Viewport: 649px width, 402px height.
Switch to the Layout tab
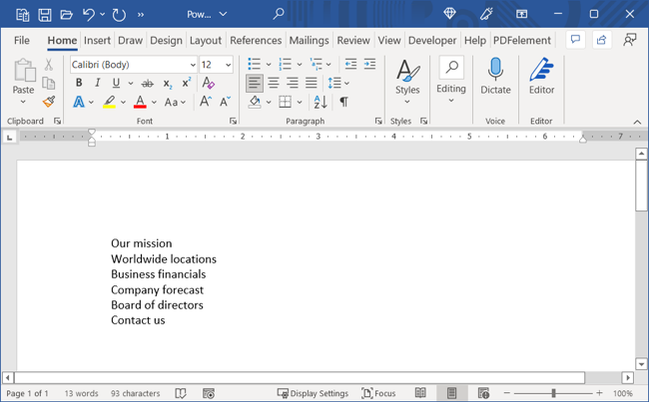click(x=206, y=40)
